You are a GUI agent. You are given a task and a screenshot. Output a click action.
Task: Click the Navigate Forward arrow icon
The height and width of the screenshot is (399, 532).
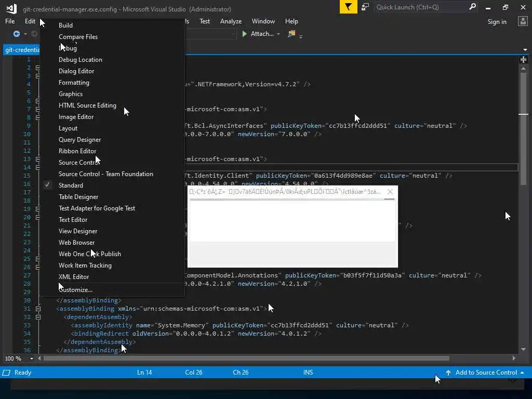point(34,34)
